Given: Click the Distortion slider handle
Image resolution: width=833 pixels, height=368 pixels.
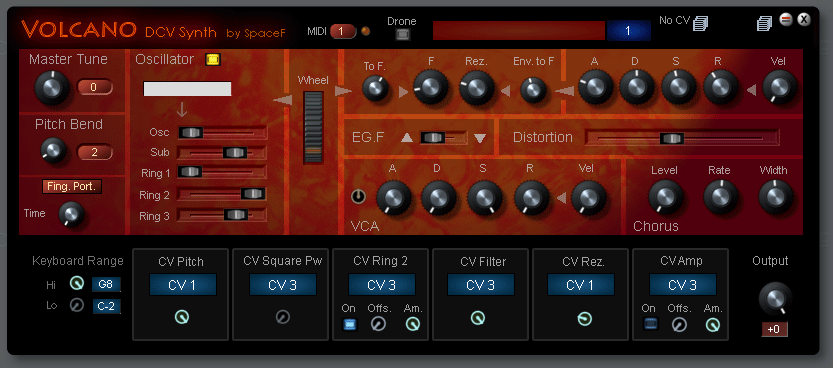Looking at the screenshot, I should pyautogui.click(x=672, y=138).
